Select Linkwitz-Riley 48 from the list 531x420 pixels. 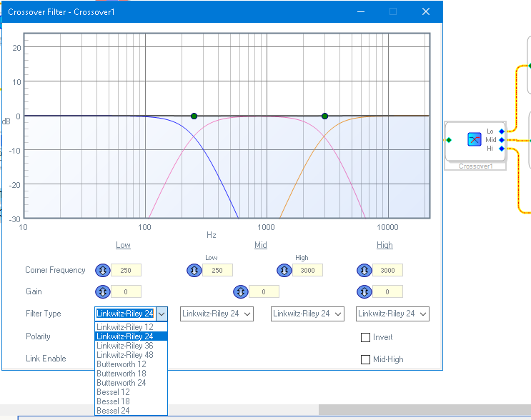pos(131,355)
